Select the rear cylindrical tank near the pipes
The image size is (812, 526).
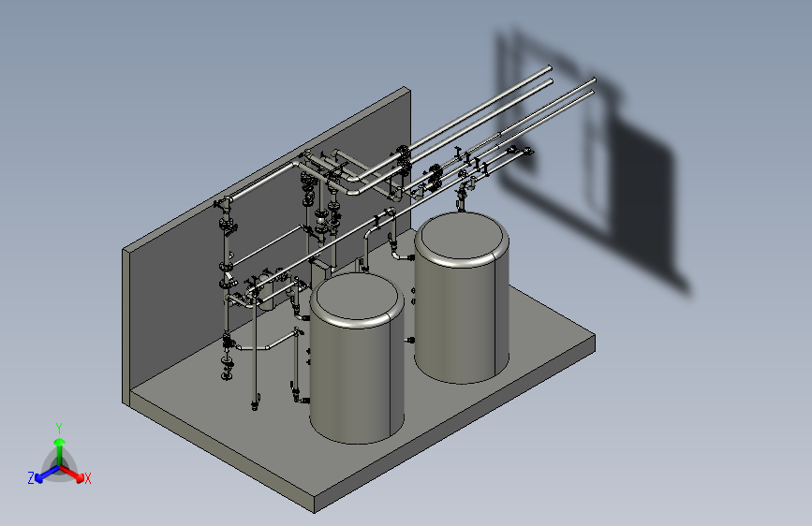[x=462, y=298]
